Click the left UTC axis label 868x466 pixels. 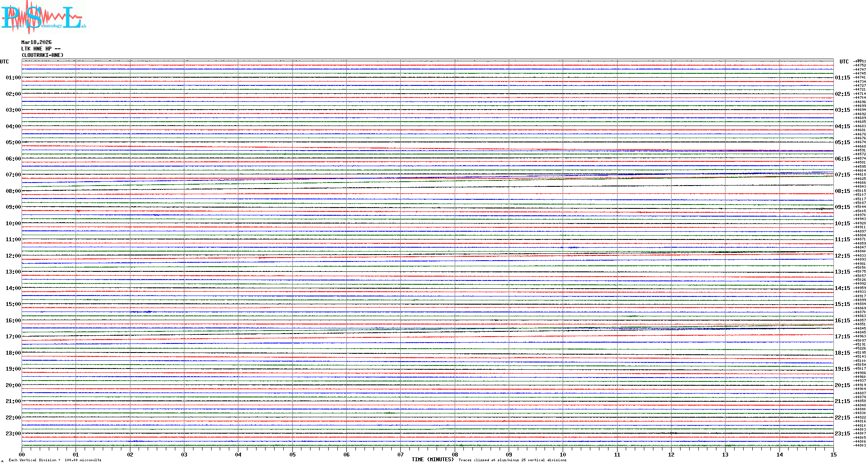tap(4, 62)
